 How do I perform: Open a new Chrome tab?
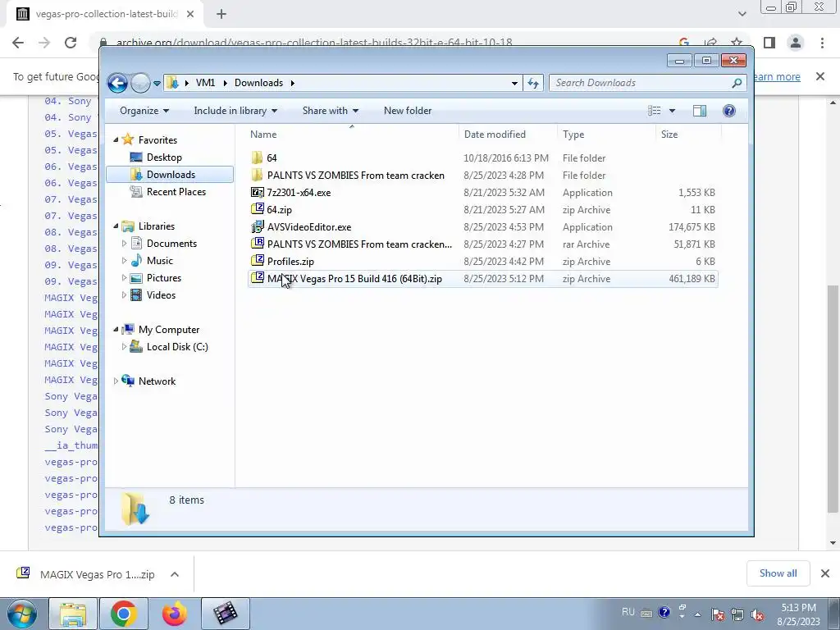coord(221,14)
